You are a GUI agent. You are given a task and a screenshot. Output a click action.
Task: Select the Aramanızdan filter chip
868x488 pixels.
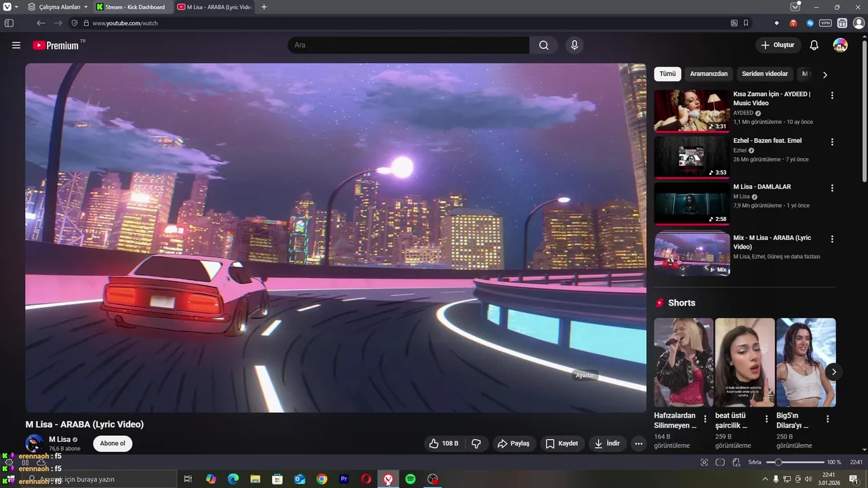[709, 74]
